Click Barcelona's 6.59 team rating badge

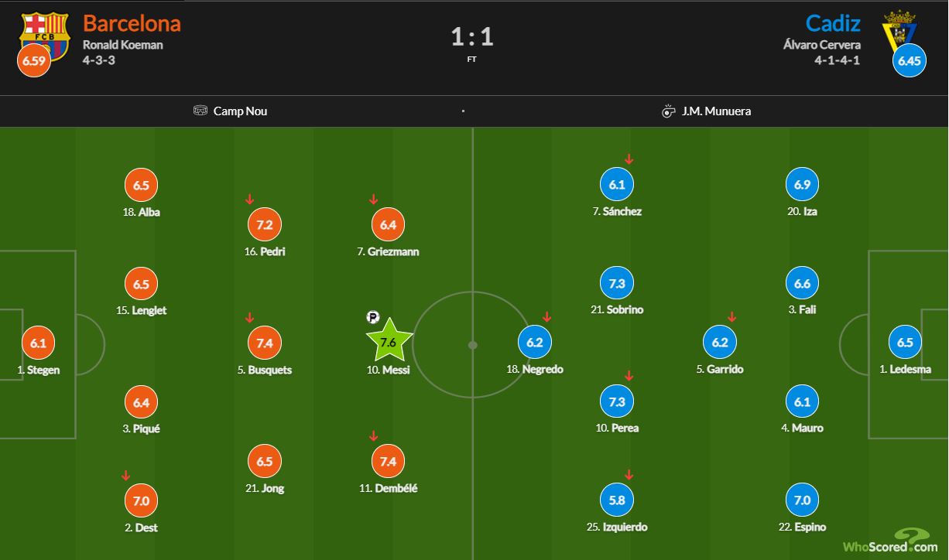point(34,60)
